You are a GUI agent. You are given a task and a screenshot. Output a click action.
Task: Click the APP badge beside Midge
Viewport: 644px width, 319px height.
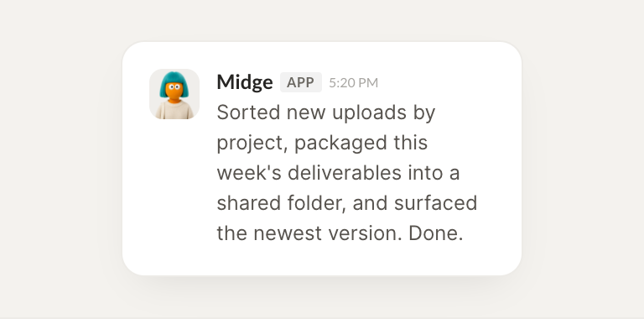coord(301,82)
